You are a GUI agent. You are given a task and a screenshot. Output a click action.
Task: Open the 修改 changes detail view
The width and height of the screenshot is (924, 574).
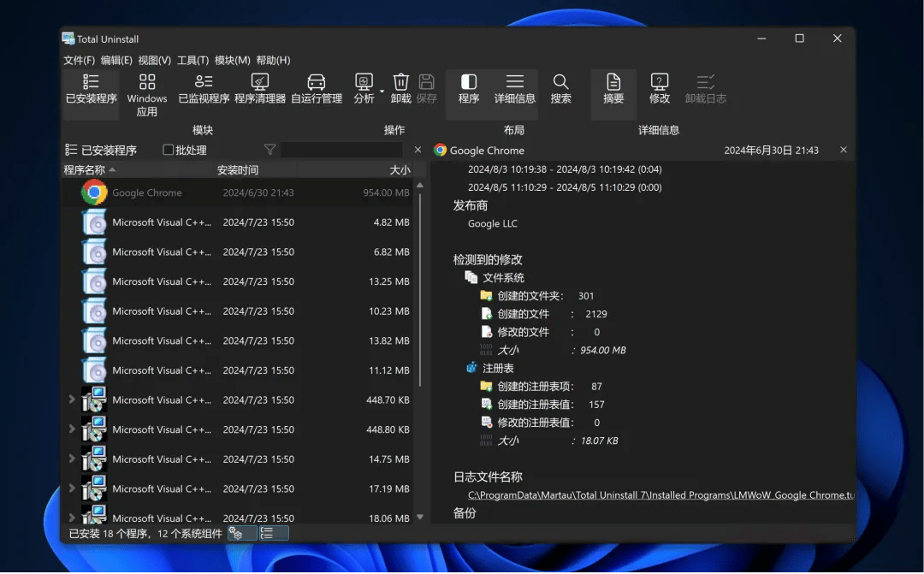pyautogui.click(x=659, y=88)
